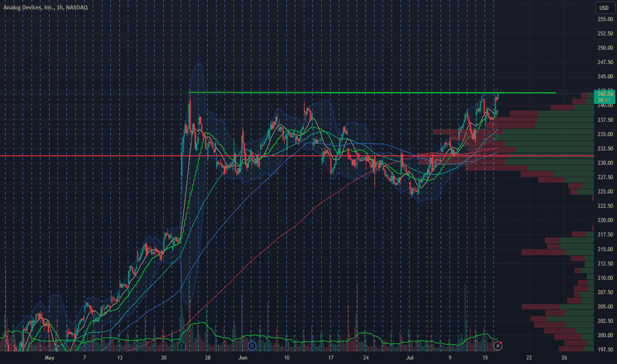Image resolution: width=617 pixels, height=364 pixels.
Task: Click the 215.00 price axis label
Action: tap(605, 249)
